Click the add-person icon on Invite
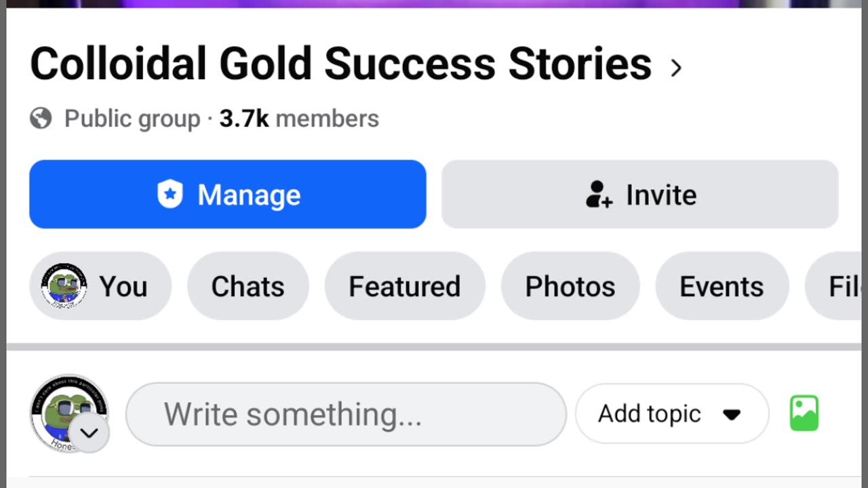 tap(599, 195)
